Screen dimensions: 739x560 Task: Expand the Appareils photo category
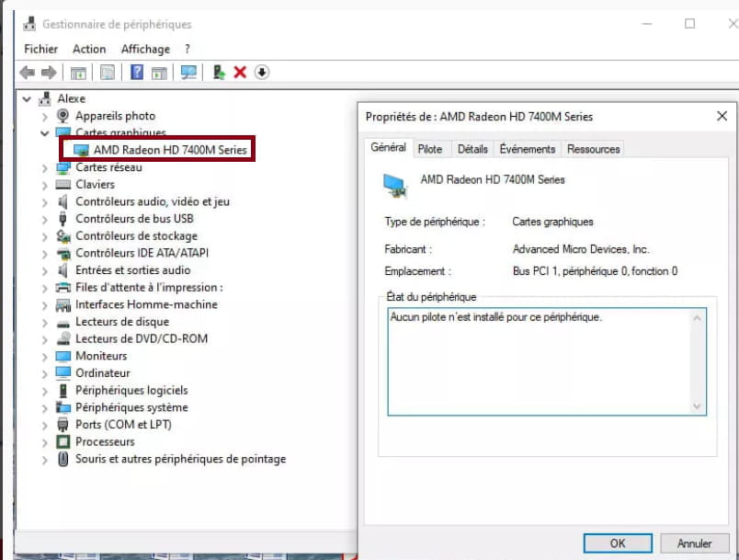tap(45, 117)
